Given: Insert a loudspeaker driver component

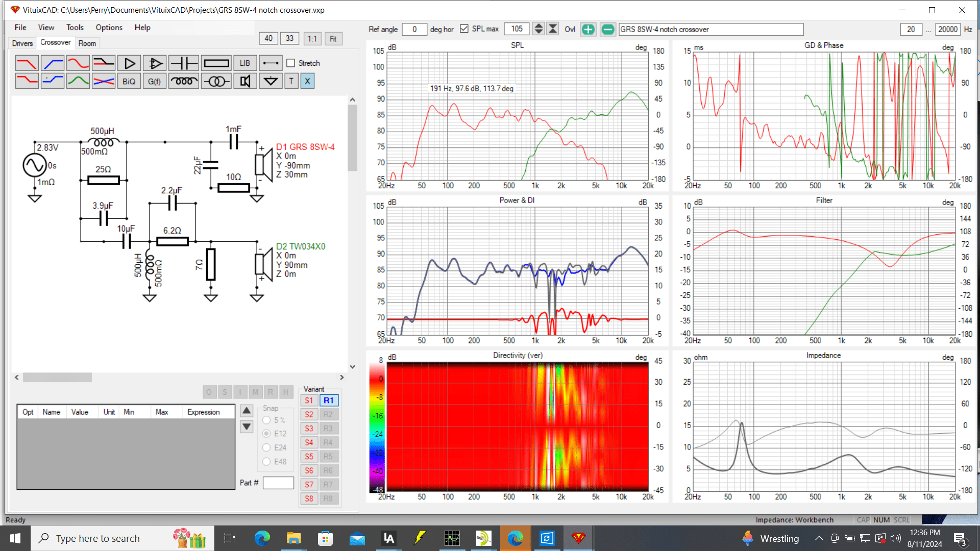Looking at the screenshot, I should (245, 81).
